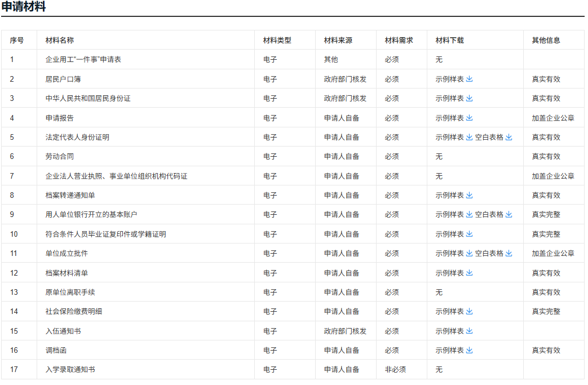Click 无 in 原单位离职手续 row
Viewport: 588px width, 385px height.
click(x=439, y=292)
